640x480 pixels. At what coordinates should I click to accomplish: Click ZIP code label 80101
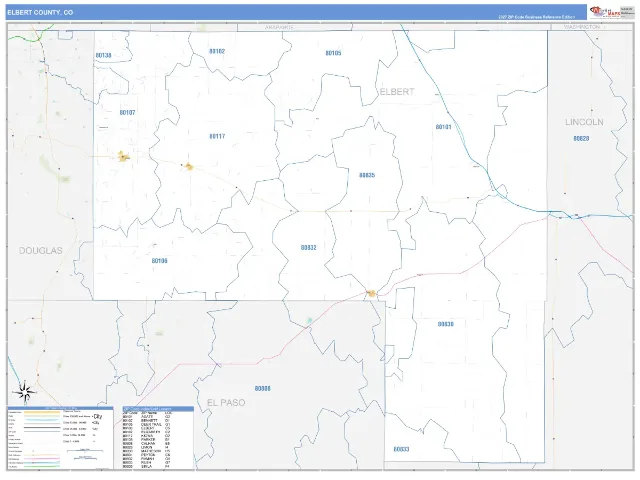[443, 127]
